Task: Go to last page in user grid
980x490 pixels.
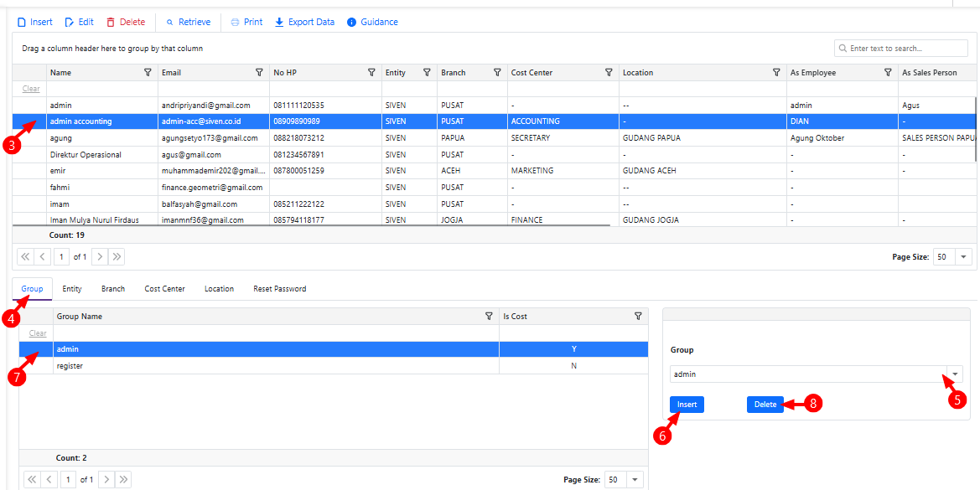Action: [117, 256]
